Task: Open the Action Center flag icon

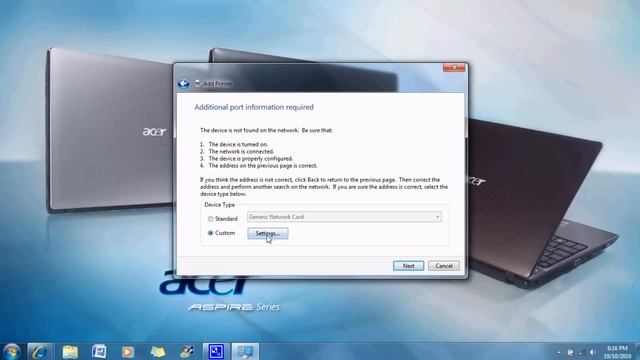Action: pos(570,352)
